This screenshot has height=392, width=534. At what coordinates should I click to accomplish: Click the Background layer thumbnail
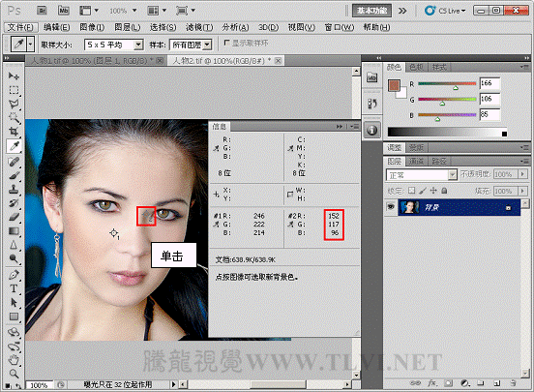409,207
